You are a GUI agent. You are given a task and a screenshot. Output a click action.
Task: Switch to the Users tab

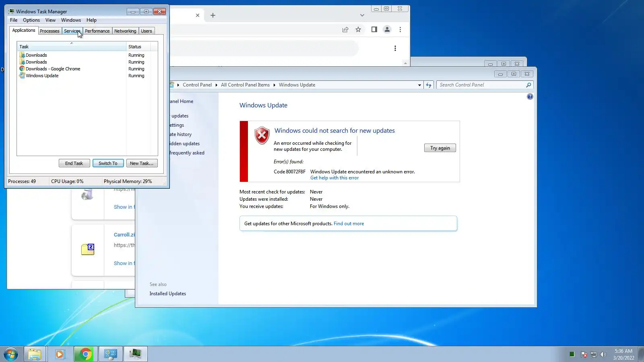coord(147,31)
